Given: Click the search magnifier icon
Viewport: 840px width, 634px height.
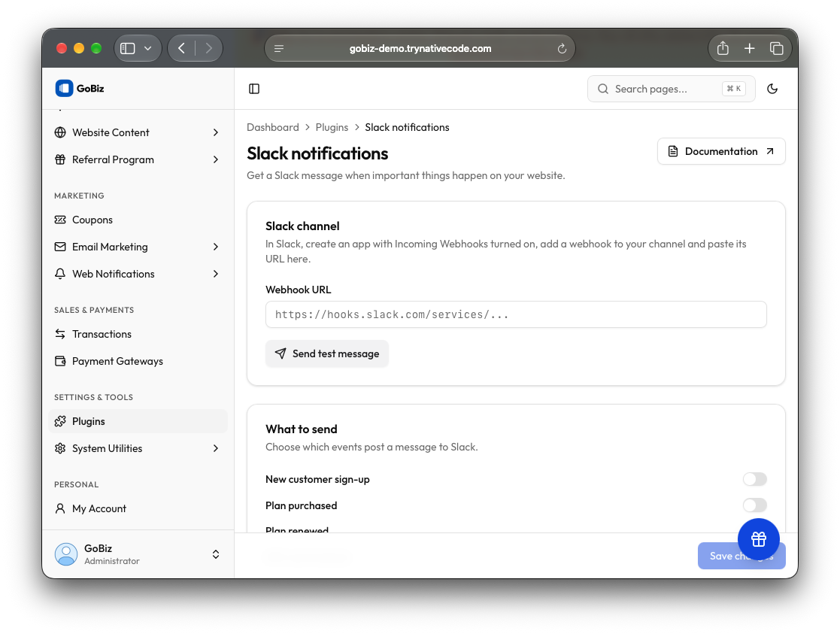Looking at the screenshot, I should pyautogui.click(x=603, y=89).
